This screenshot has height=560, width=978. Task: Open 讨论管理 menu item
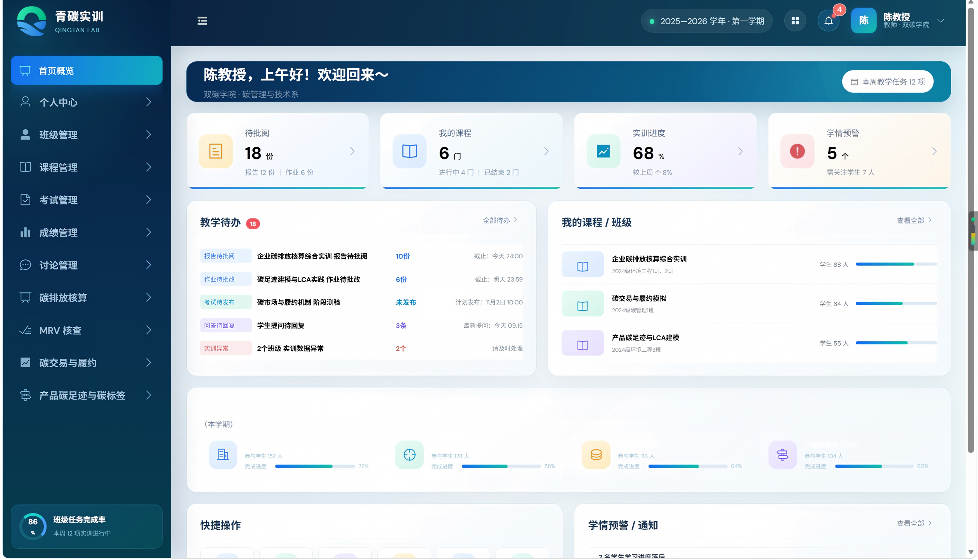tap(87, 265)
